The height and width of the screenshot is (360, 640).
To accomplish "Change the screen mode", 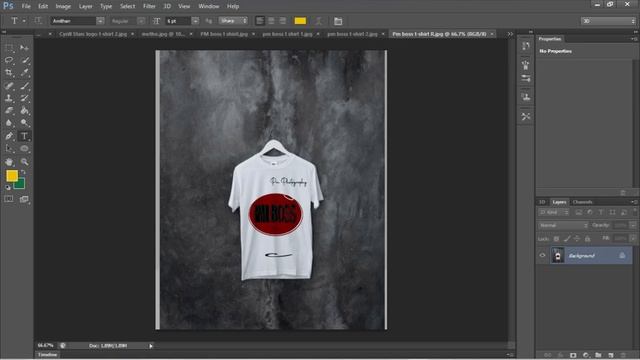I will coord(24,199).
